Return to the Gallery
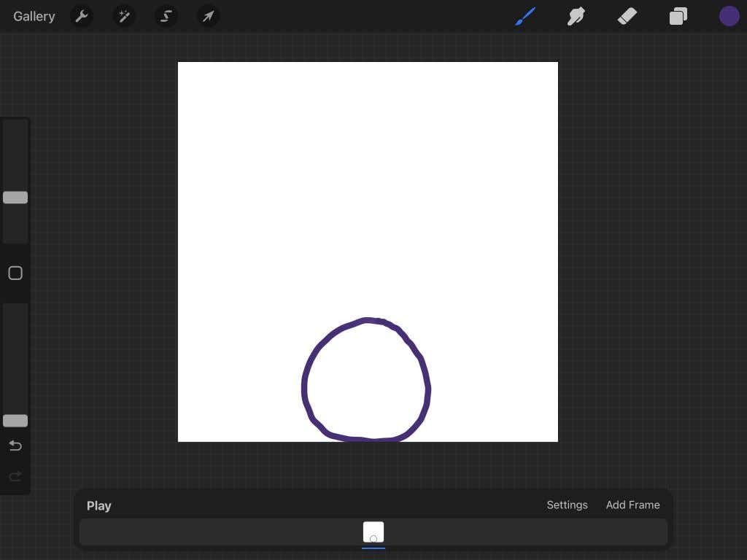The height and width of the screenshot is (560, 747). click(34, 16)
